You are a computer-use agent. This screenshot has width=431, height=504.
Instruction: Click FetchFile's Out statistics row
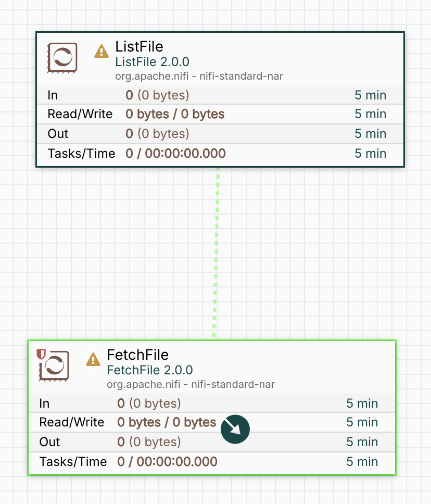pyautogui.click(x=211, y=442)
